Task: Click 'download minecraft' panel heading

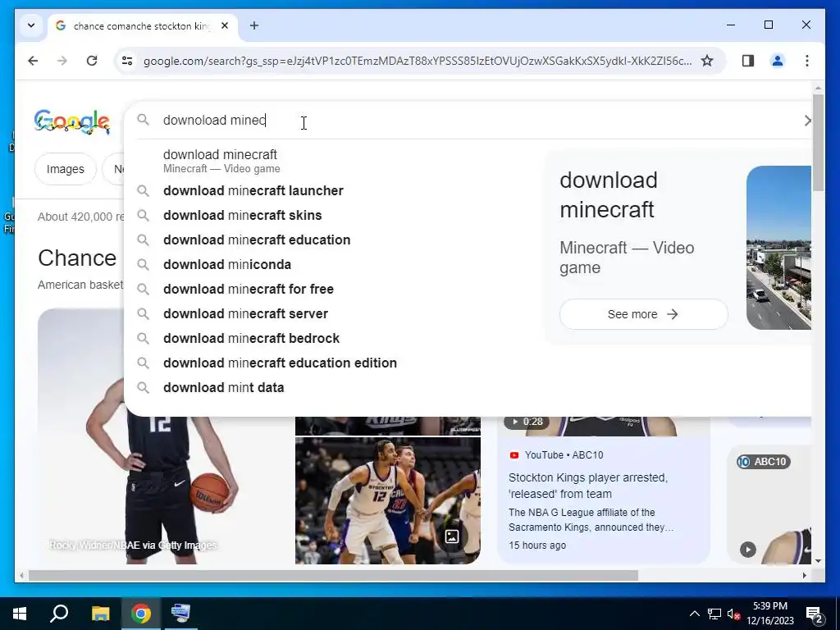Action: pyautogui.click(x=609, y=194)
